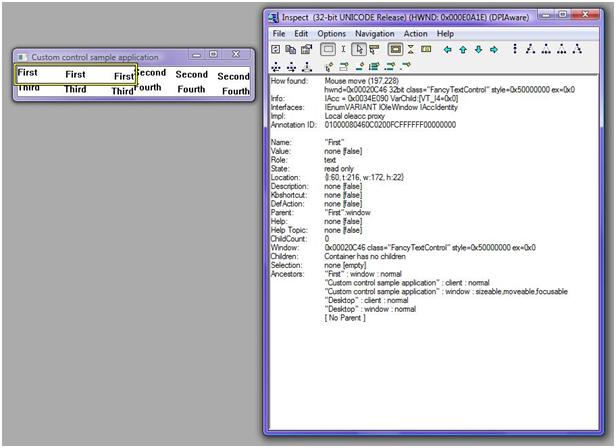Click the '"Desktop" : client : normal' ancestor line
Screen dimensions: 616x448
tap(367, 300)
